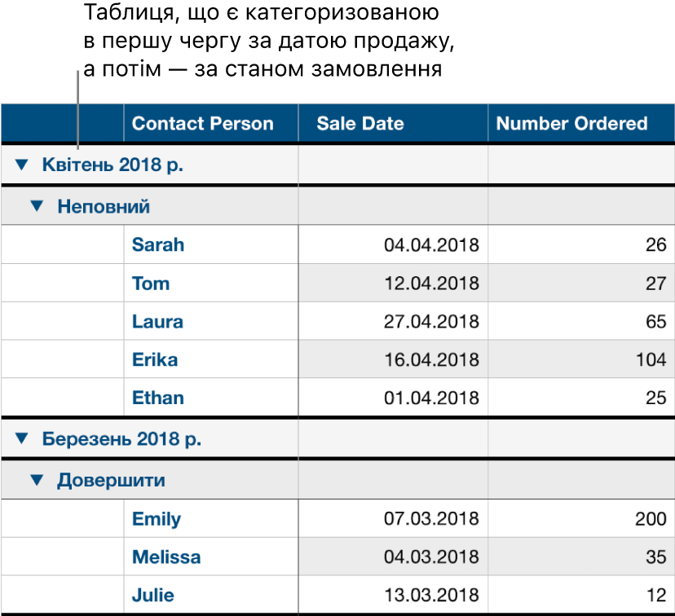Click the Emily name cell
Viewport: 675px width, 616px height.
(x=157, y=519)
